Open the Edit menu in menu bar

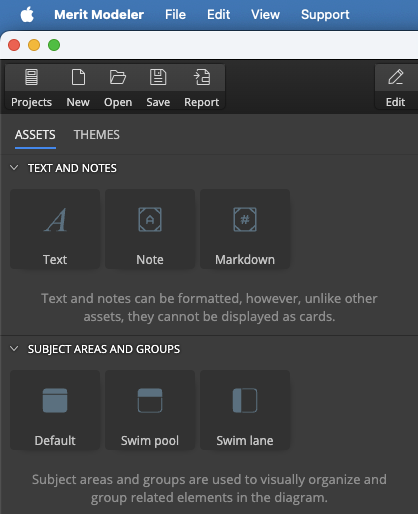coord(218,15)
